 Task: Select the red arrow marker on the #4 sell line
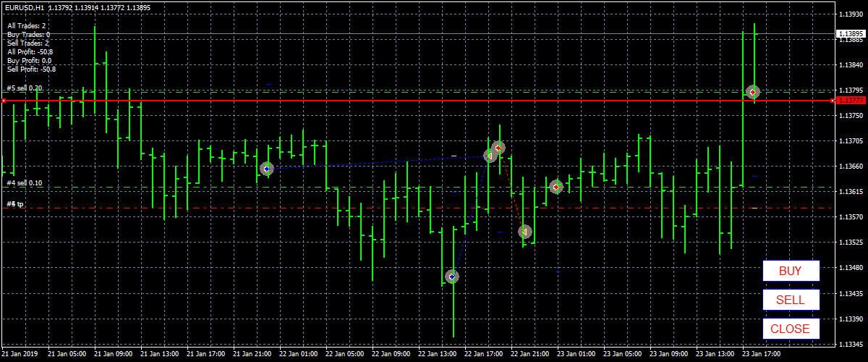tap(556, 187)
